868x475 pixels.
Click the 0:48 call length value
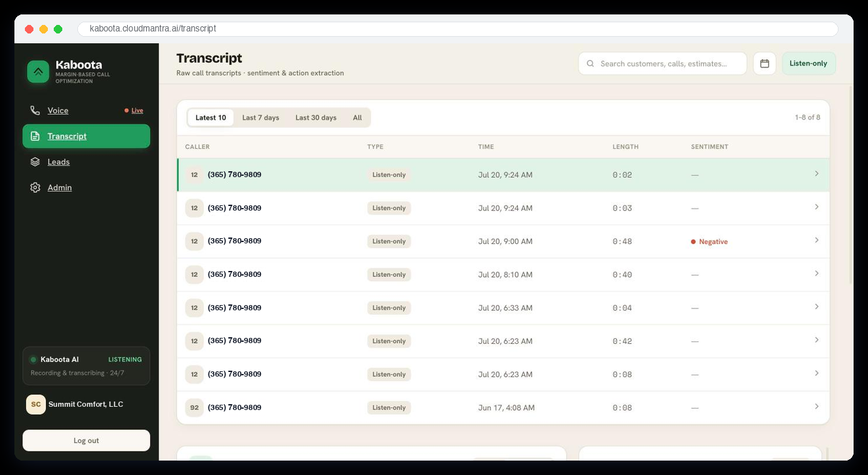622,241
